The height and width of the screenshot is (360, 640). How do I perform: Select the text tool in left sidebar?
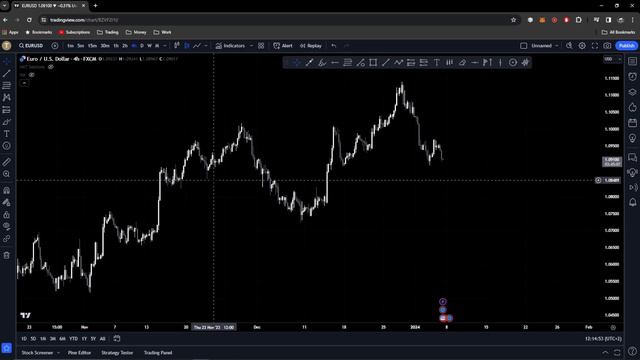[7, 134]
